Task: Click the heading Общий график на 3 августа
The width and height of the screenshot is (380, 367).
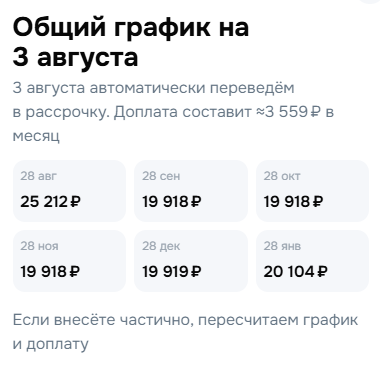Action: (x=131, y=43)
